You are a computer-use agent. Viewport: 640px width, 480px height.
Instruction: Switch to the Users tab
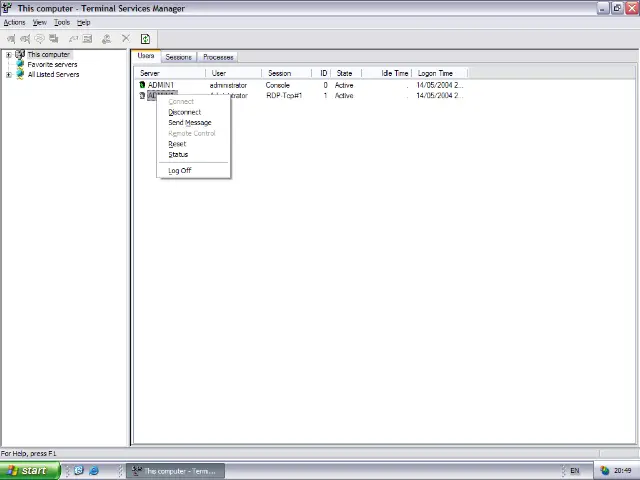[146, 56]
